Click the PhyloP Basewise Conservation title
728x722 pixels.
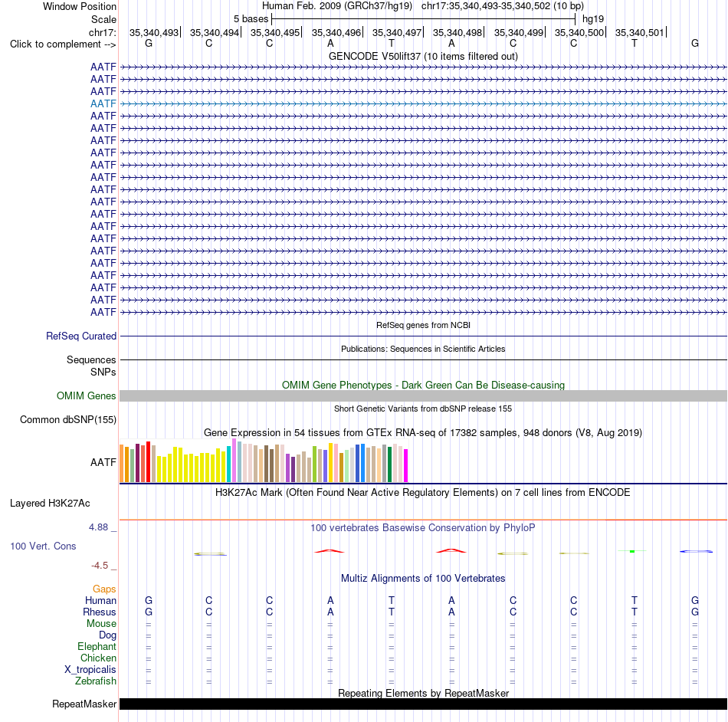tap(423, 527)
